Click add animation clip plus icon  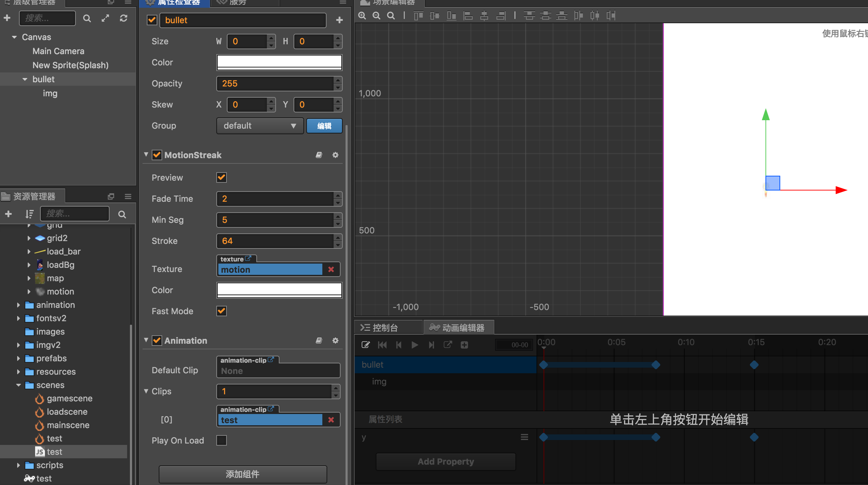point(464,345)
